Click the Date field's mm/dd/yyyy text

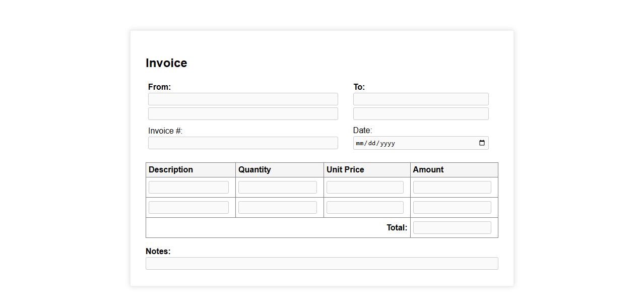point(375,143)
